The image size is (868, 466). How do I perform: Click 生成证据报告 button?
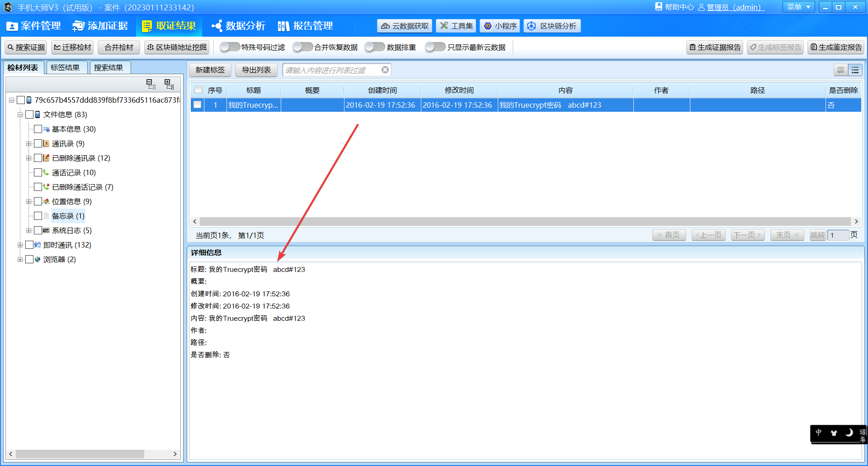tap(715, 47)
